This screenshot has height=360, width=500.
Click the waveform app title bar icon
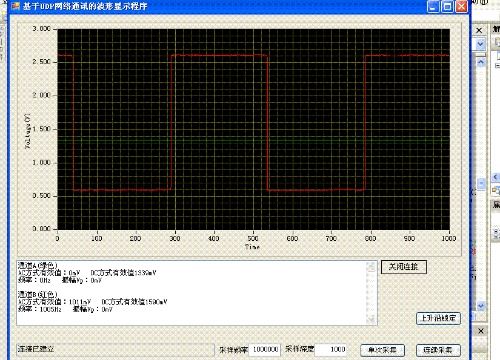(15, 6)
